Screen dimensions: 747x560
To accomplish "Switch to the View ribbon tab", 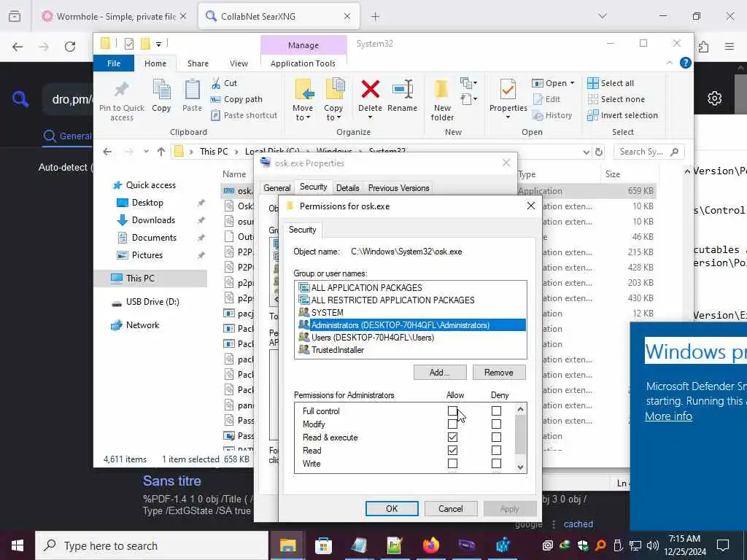I will click(239, 63).
